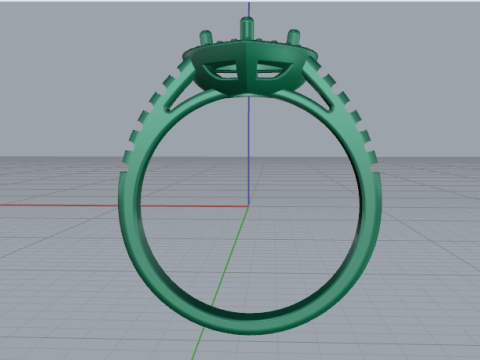Select the tall center prong atop the ring

tap(247, 29)
